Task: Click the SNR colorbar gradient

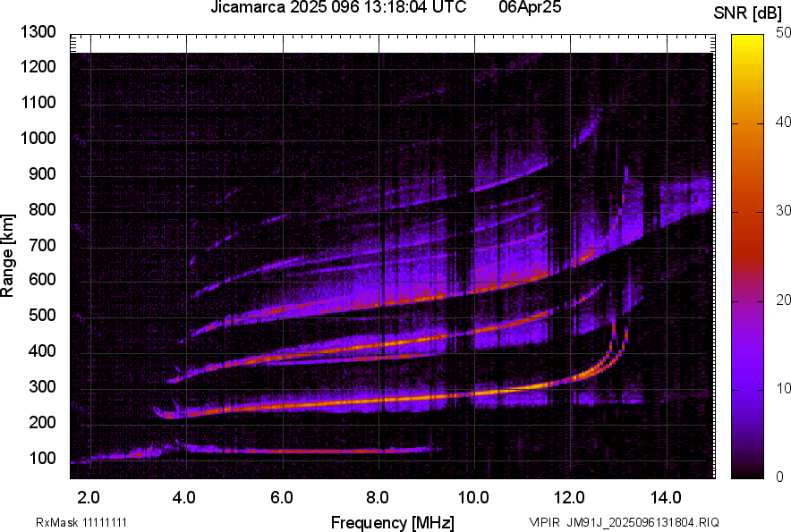Action: 748,257
